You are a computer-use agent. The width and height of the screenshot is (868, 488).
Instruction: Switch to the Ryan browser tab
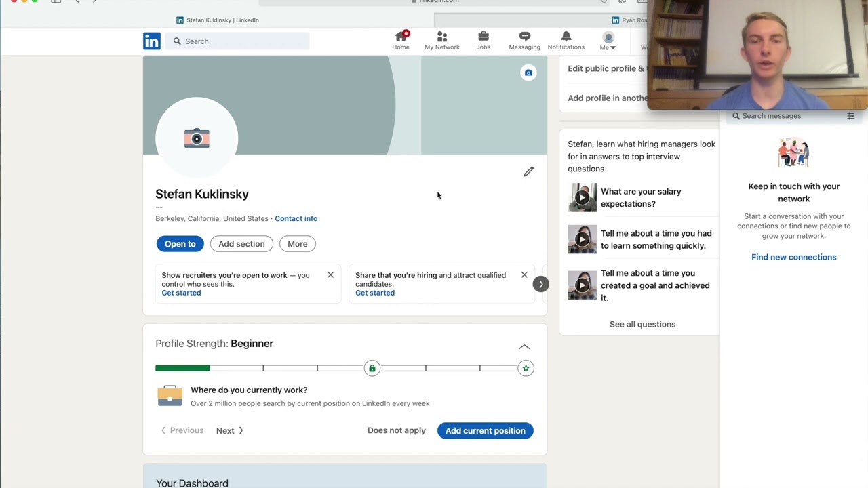629,20
